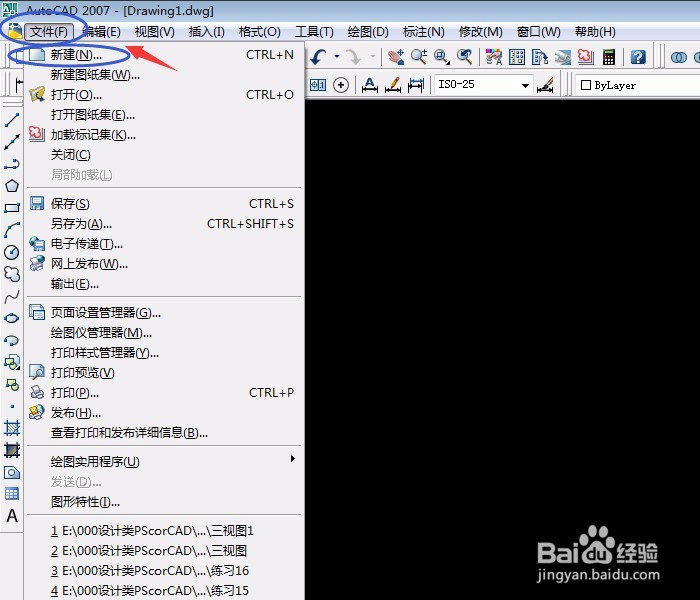700x600 pixels.
Task: Click the Redo arrow icon
Action: (354, 57)
